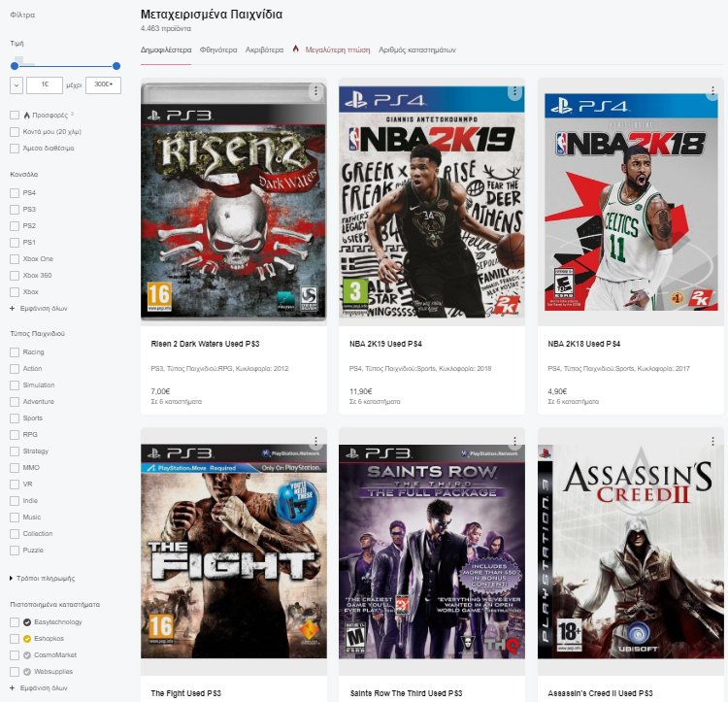Expand all consoles with Εμφάνιση όλων
This screenshot has width=728, height=702.
(x=39, y=309)
